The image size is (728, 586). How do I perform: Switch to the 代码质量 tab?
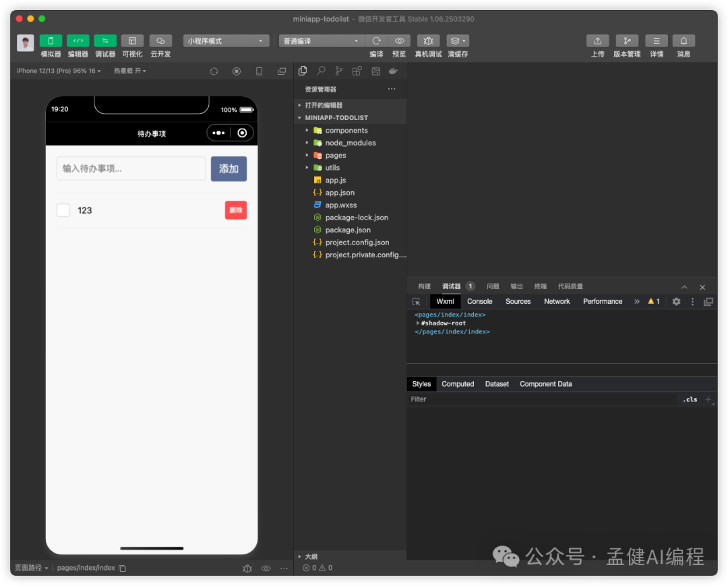[x=571, y=286]
